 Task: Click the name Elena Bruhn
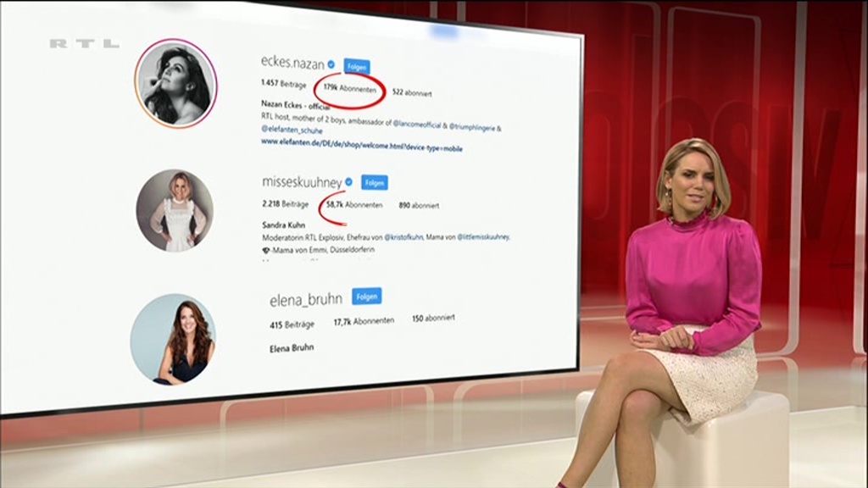click(x=292, y=348)
